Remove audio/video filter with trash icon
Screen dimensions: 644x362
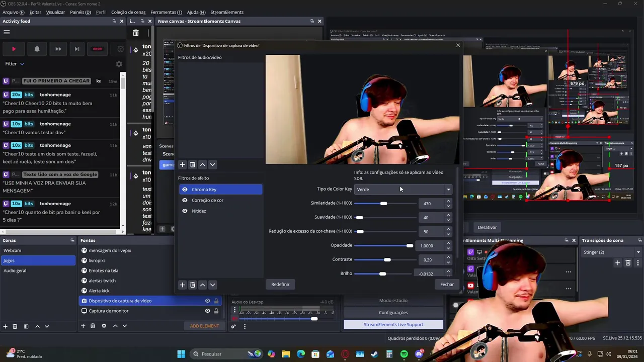point(192,164)
